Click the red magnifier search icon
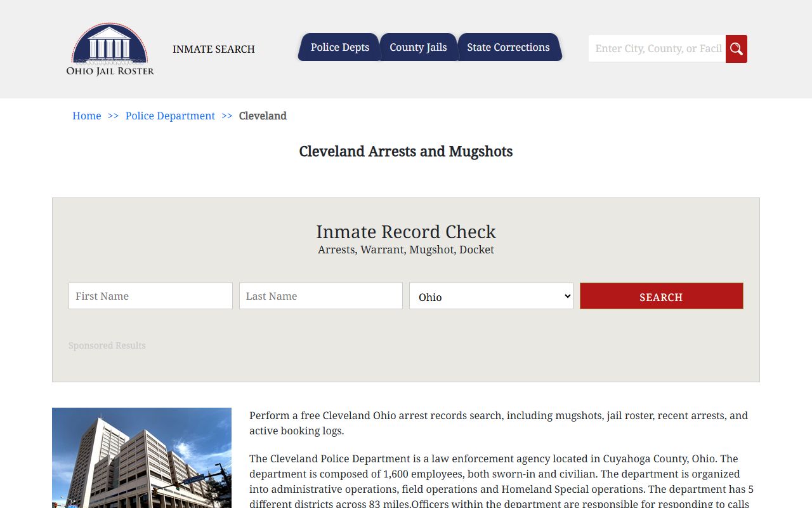 point(737,49)
